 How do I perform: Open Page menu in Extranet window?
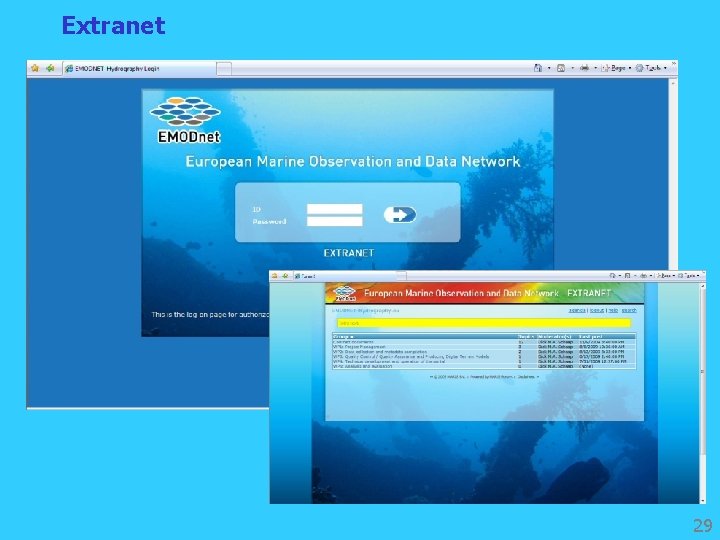664,276
